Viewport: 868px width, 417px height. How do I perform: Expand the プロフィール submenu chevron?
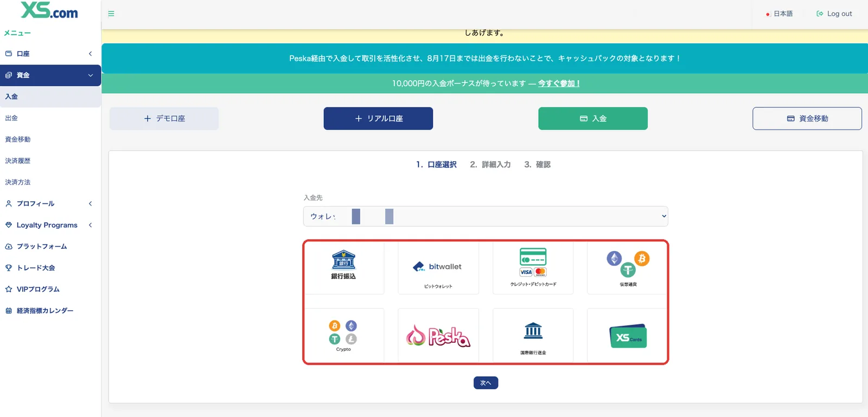(x=90, y=204)
